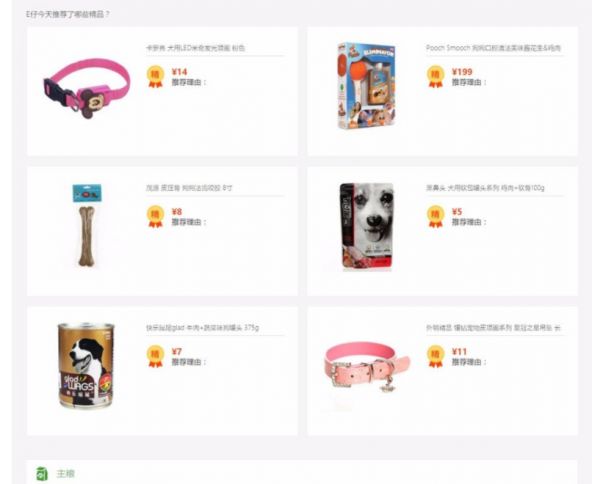Open the Pooch Smooch box product image

click(366, 86)
